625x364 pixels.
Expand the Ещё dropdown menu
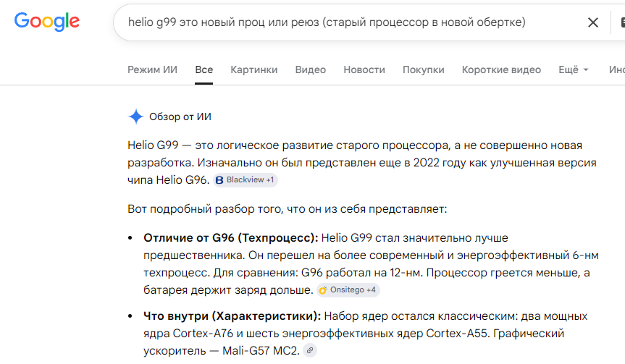[574, 69]
